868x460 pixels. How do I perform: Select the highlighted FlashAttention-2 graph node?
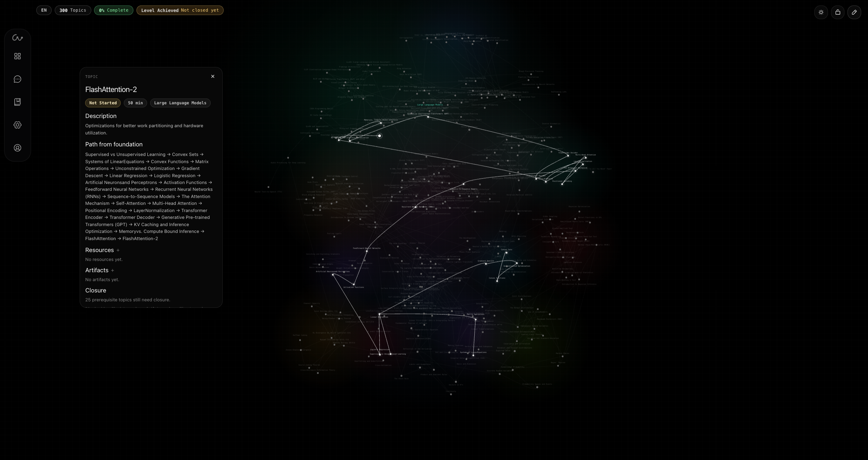click(379, 136)
